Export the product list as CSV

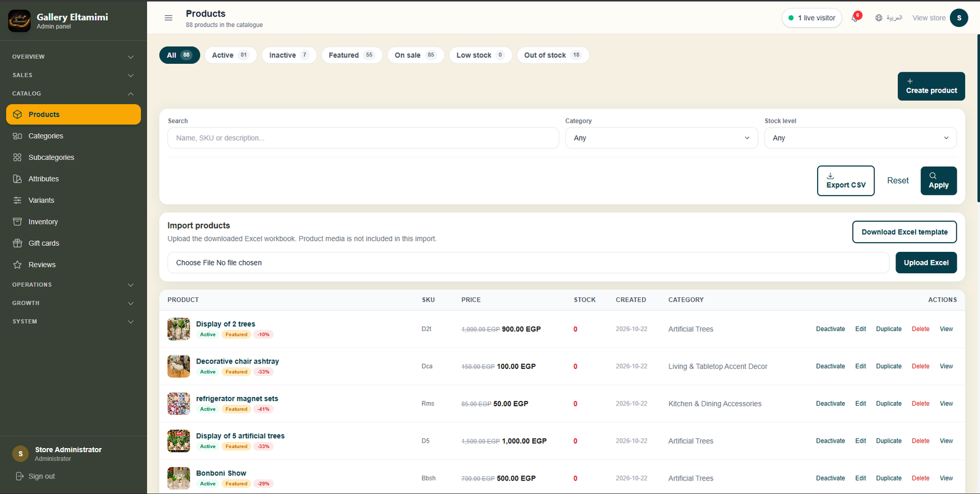[x=846, y=181]
